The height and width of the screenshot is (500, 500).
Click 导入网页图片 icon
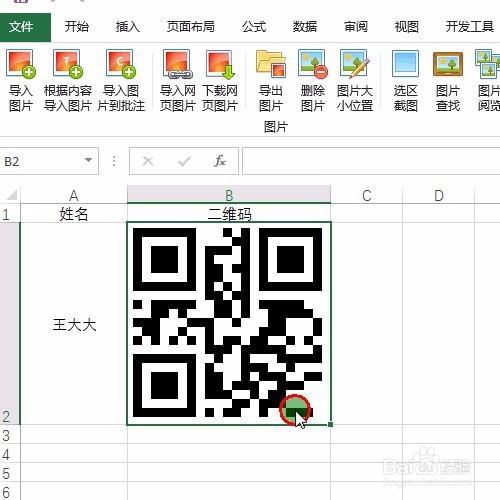pyautogui.click(x=177, y=64)
